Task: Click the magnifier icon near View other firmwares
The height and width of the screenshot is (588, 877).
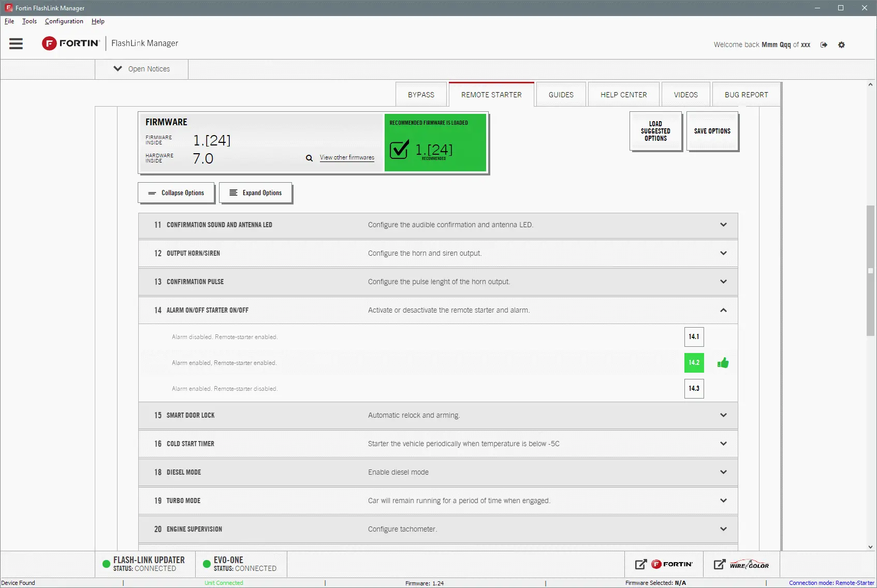Action: tap(309, 158)
